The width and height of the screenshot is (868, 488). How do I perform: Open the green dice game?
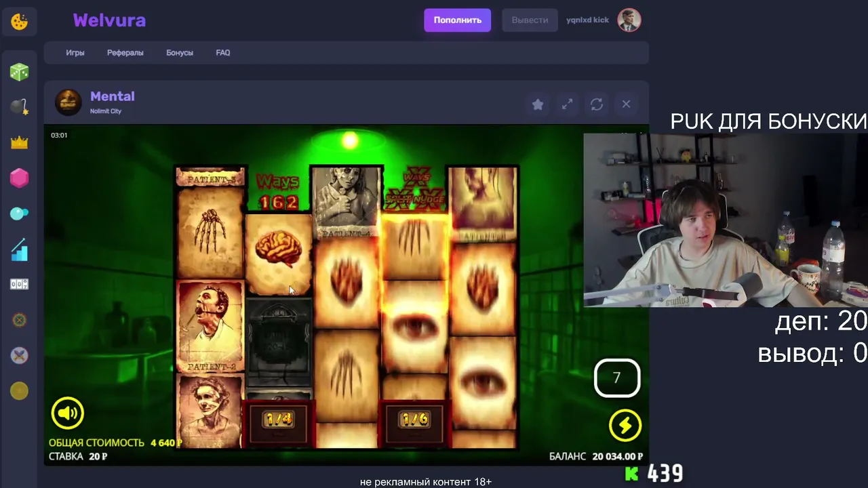point(19,72)
